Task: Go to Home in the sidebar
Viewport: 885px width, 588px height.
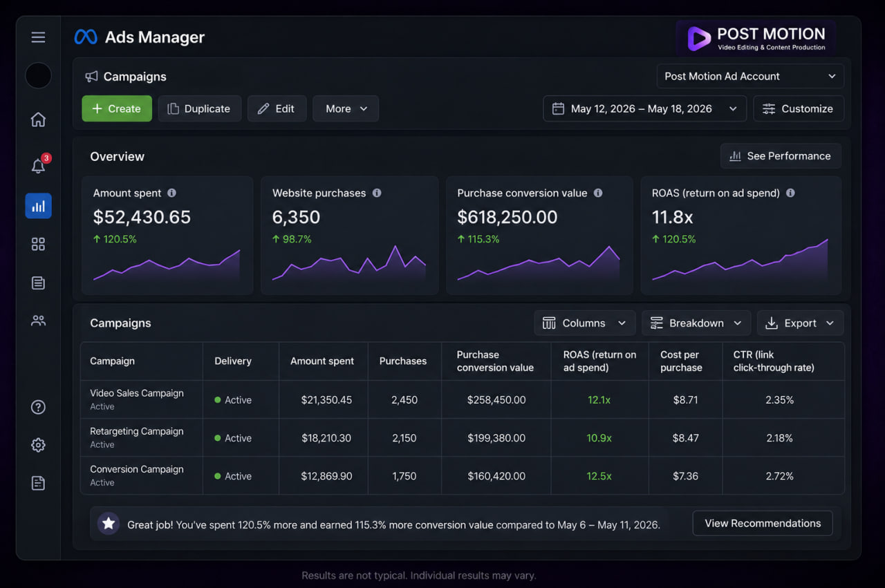Action: pos(38,120)
